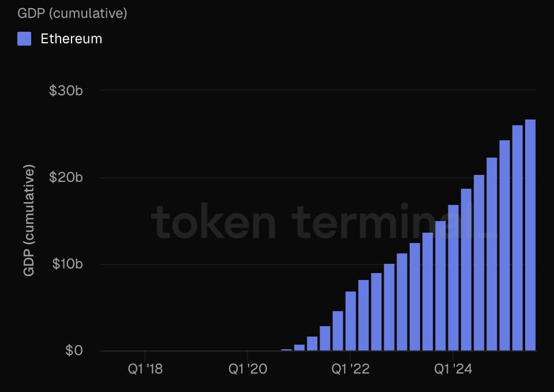This screenshot has width=554, height=392.
Task: Click the bar reaching the $10b gridline
Action: point(389,307)
